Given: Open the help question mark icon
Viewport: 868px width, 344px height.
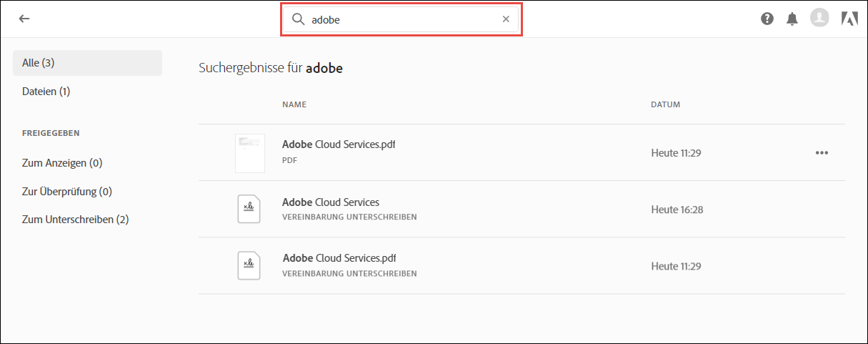Looking at the screenshot, I should pos(767,19).
